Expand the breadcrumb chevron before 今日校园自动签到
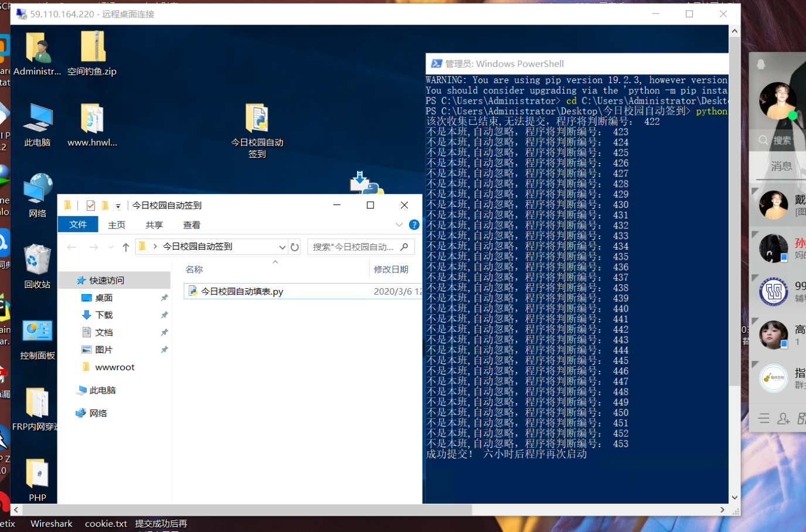Screen dimensions: 806x532 (x=155, y=247)
